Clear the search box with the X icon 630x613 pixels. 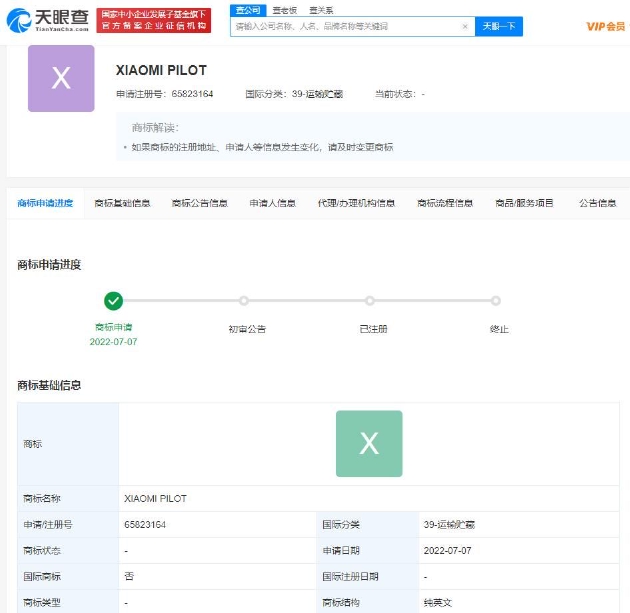pyautogui.click(x=464, y=27)
